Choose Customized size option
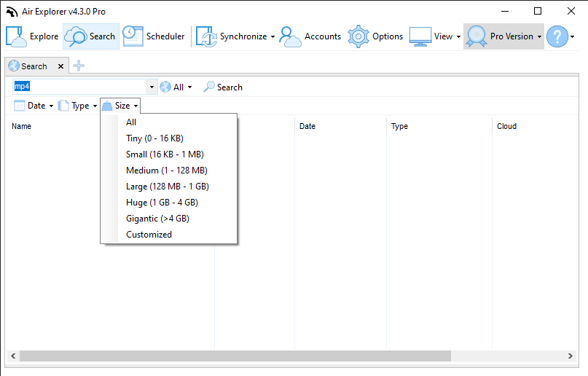The width and height of the screenshot is (588, 376). pos(169,235)
